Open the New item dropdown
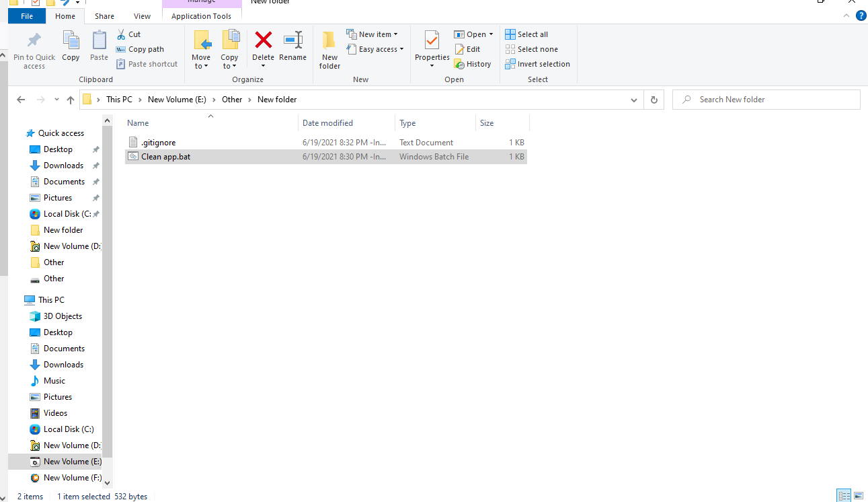Viewport: 868px width, 502px height. [x=374, y=33]
